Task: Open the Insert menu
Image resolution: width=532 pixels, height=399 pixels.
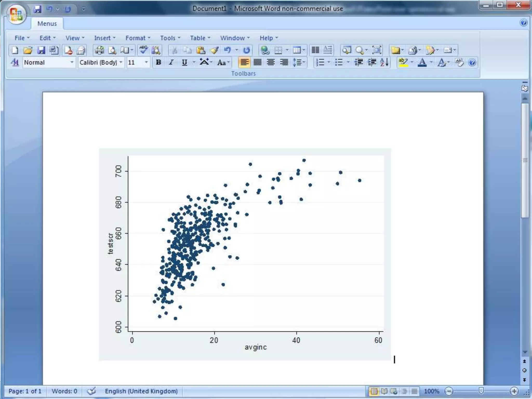Action: pyautogui.click(x=104, y=38)
